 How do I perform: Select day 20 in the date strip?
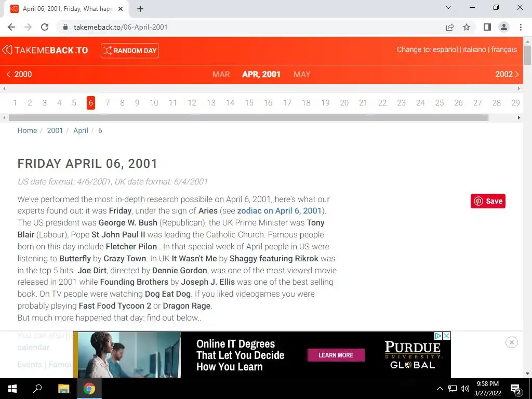pos(344,103)
